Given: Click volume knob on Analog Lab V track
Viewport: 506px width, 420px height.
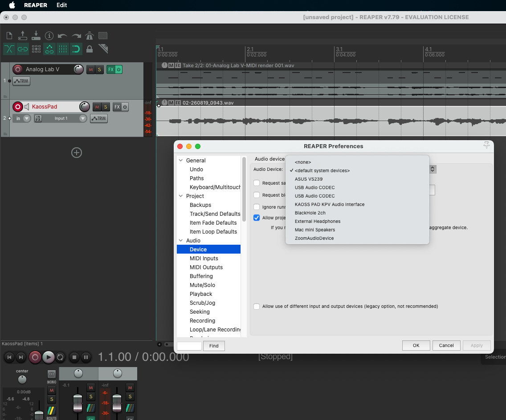Looking at the screenshot, I should pyautogui.click(x=78, y=69).
